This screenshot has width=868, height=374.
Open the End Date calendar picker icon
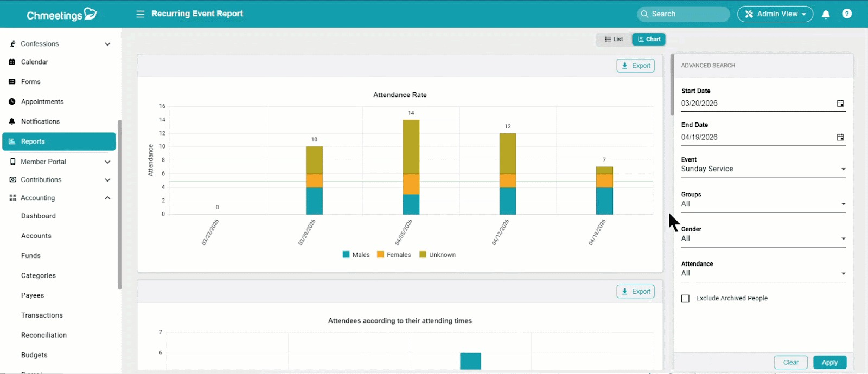coord(840,137)
